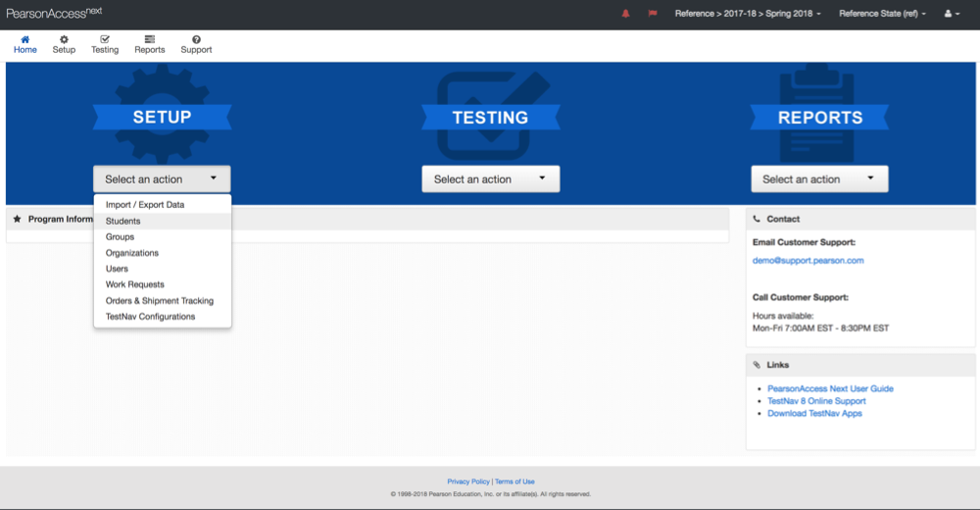This screenshot has width=980, height=510.
Task: Click the PearsonAccess next logo
Action: click(54, 14)
